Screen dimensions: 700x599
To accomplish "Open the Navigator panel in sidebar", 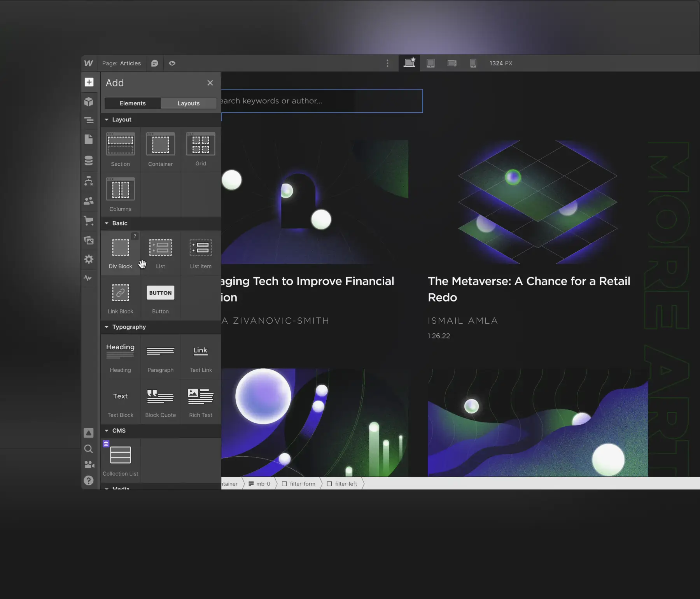I will point(89,120).
